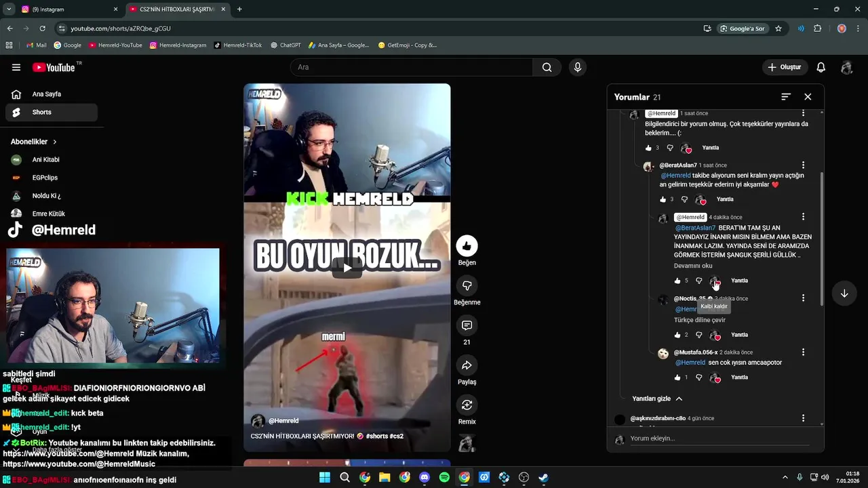868x488 pixels.
Task: Open options menu for Noctis comment
Action: click(x=803, y=298)
